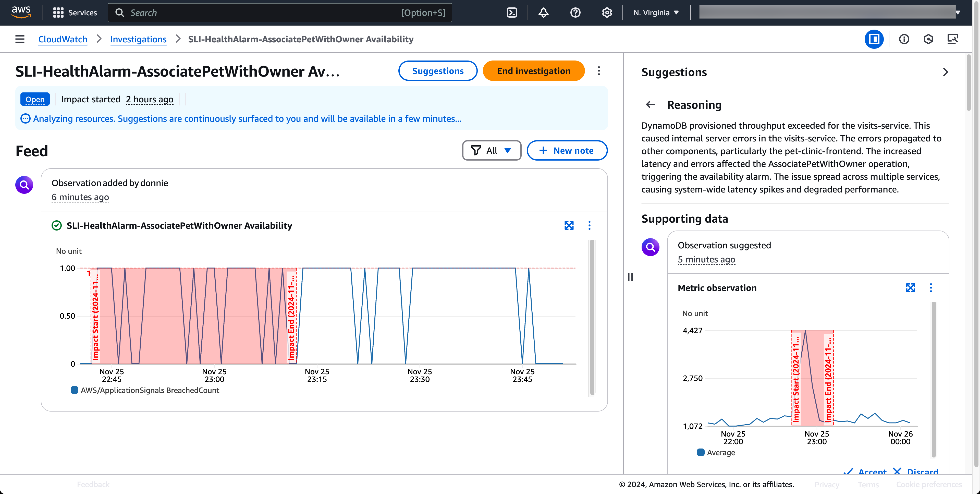Open the hamburger navigation menu
The width and height of the screenshot is (980, 494).
click(x=20, y=39)
